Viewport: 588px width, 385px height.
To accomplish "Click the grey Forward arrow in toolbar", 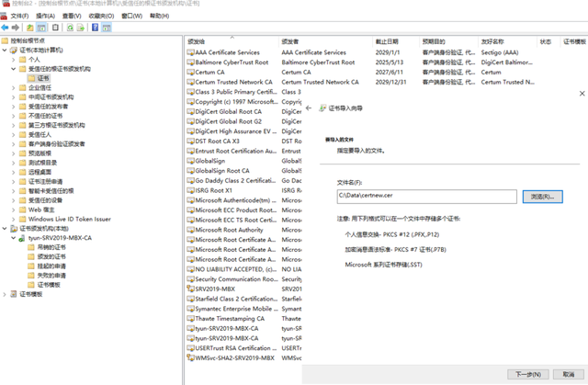I will (16, 28).
